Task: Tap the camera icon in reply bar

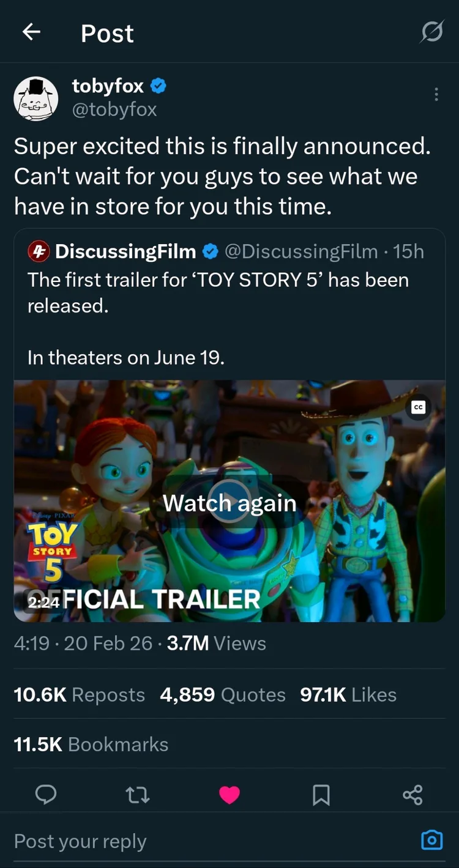Action: 432,840
